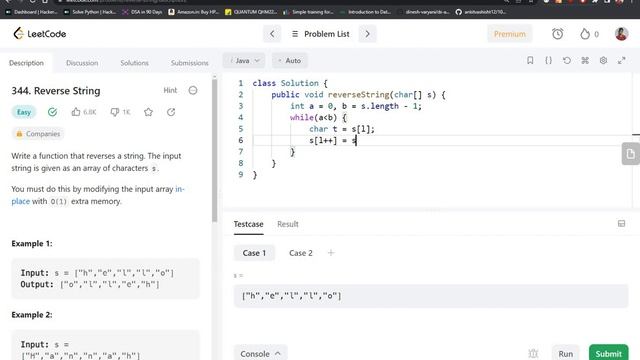Click the Run button
Image resolution: width=640 pixels, height=360 pixels.
pyautogui.click(x=566, y=353)
